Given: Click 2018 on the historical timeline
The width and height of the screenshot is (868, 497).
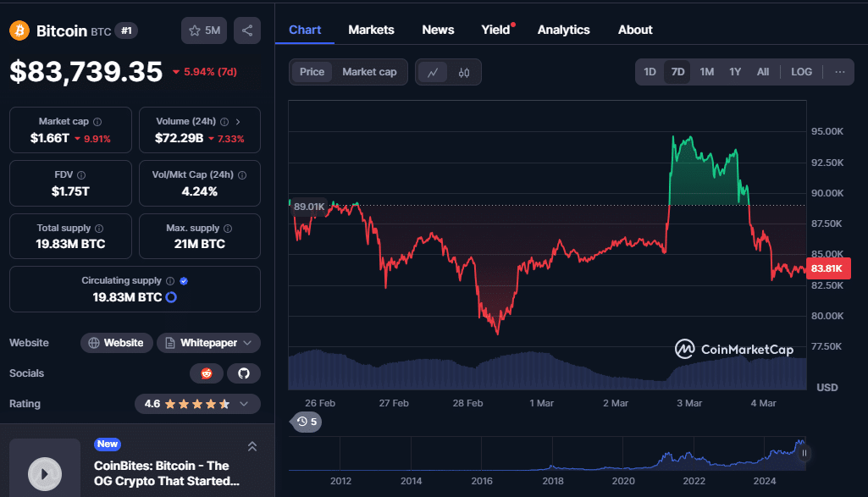Looking at the screenshot, I should coord(553,481).
